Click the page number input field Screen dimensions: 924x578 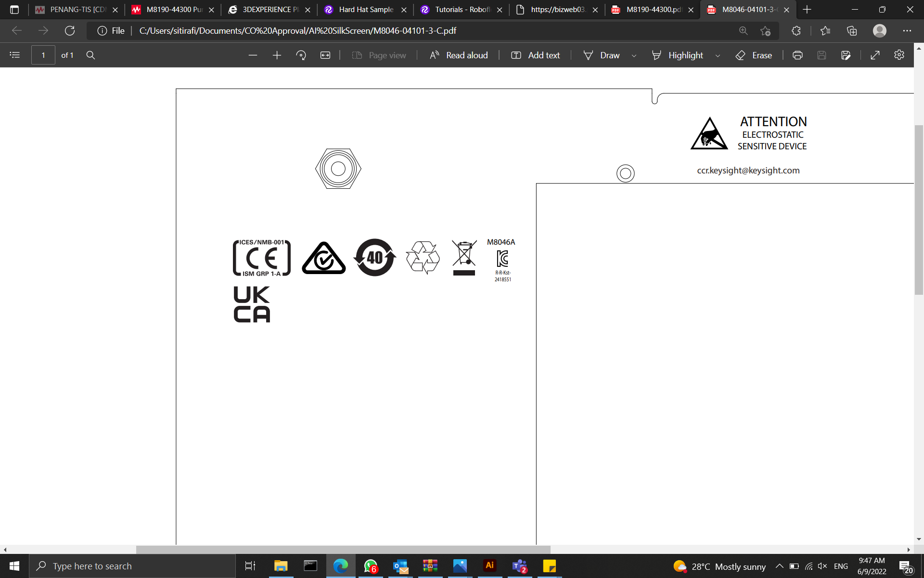tap(43, 55)
